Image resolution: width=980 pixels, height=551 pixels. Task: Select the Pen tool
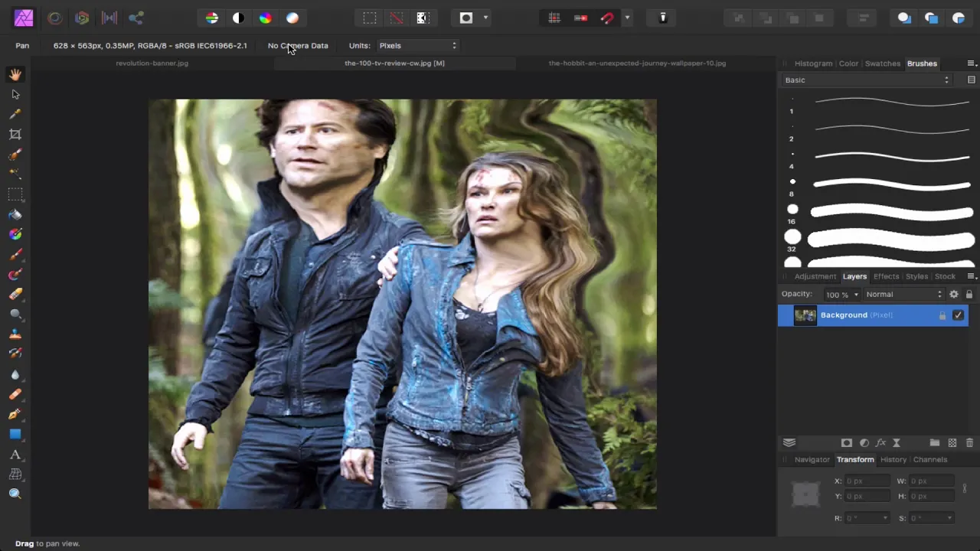pos(15,414)
